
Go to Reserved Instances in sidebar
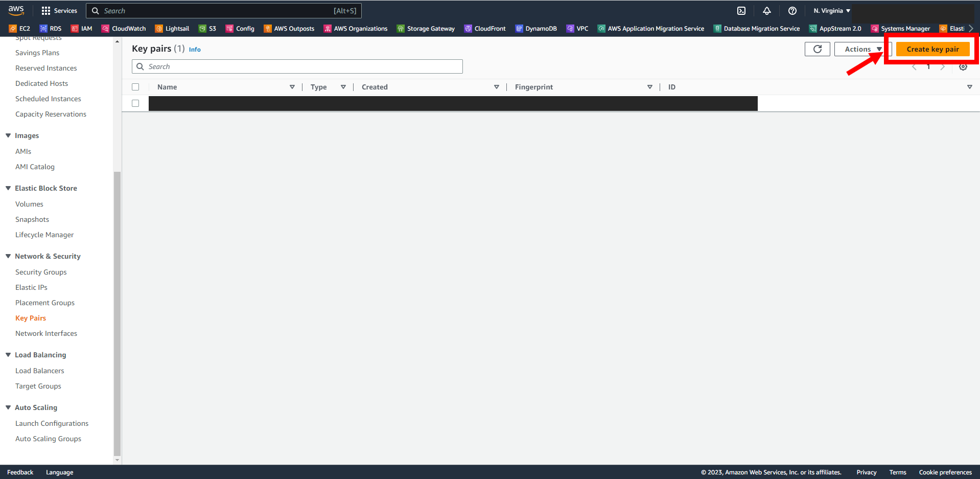(46, 68)
